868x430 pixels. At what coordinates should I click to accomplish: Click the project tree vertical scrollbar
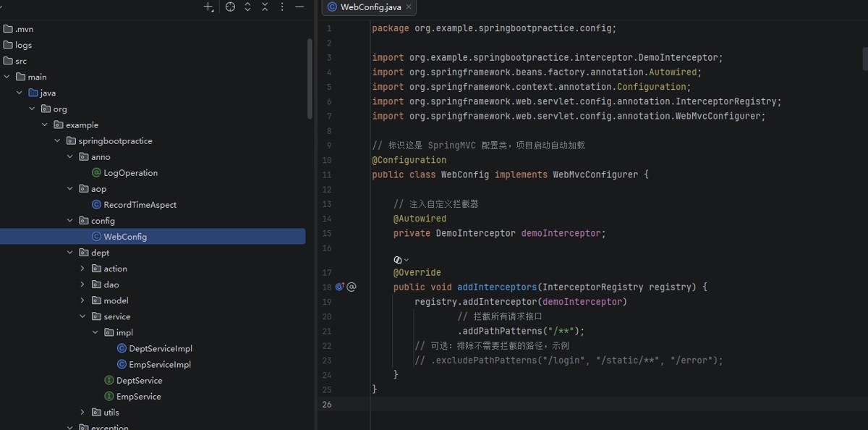tap(310, 78)
